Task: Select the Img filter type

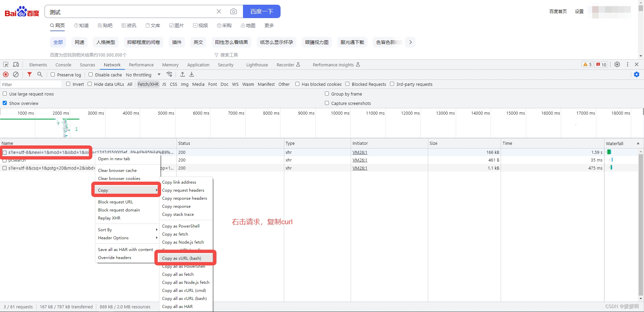Action: pyautogui.click(x=185, y=84)
